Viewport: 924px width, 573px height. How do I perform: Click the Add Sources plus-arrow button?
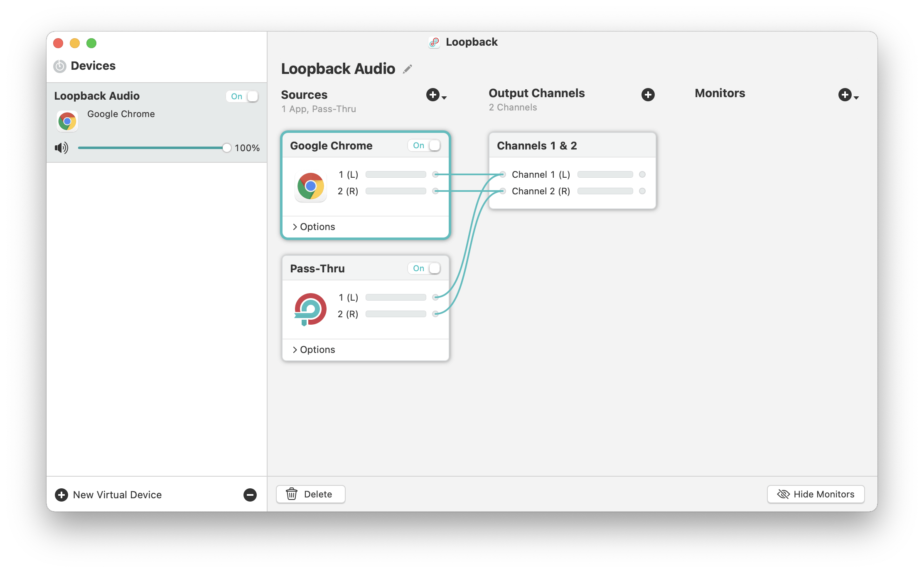(x=435, y=95)
